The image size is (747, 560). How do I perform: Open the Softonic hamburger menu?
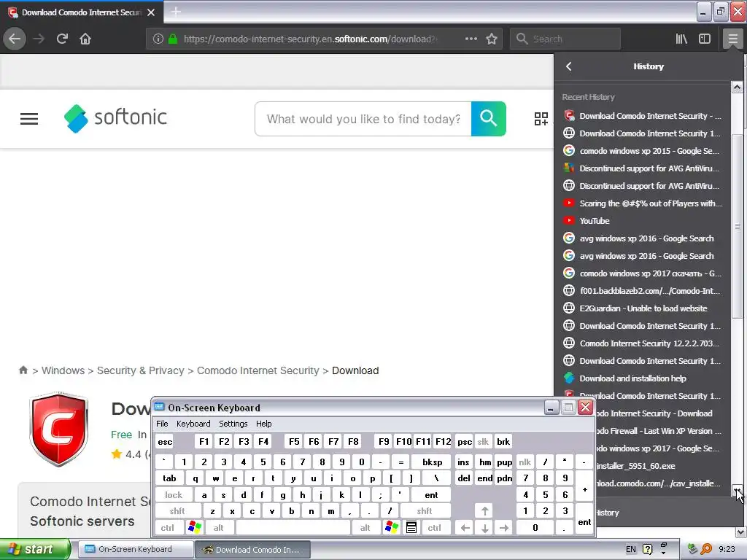[x=29, y=119]
